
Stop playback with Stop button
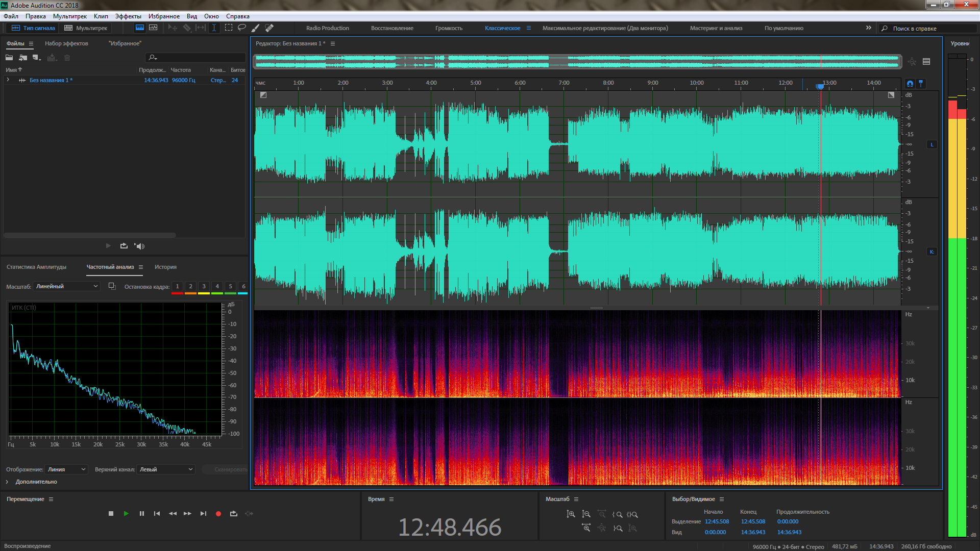click(111, 514)
